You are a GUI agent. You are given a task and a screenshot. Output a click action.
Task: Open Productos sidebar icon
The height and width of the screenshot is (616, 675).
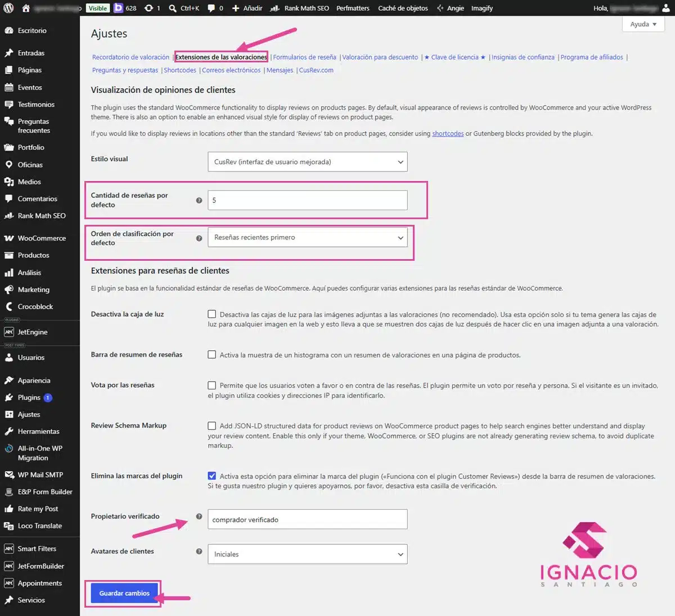9,255
